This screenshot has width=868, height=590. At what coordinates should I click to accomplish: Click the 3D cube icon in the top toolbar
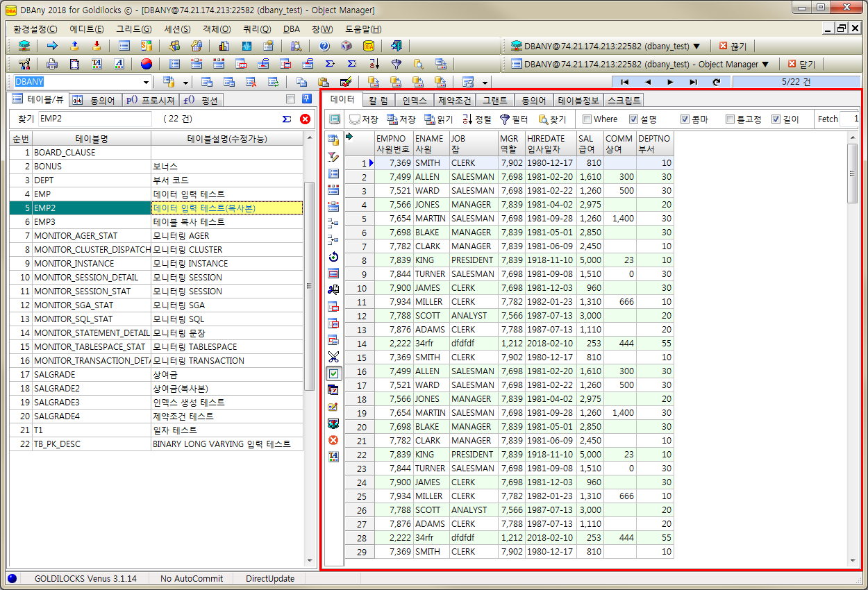click(x=347, y=47)
